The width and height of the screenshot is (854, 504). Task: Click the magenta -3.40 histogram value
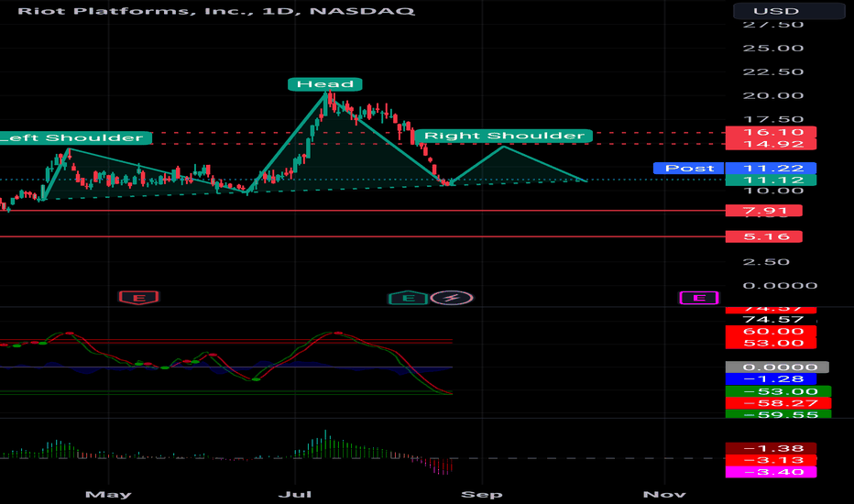click(771, 472)
